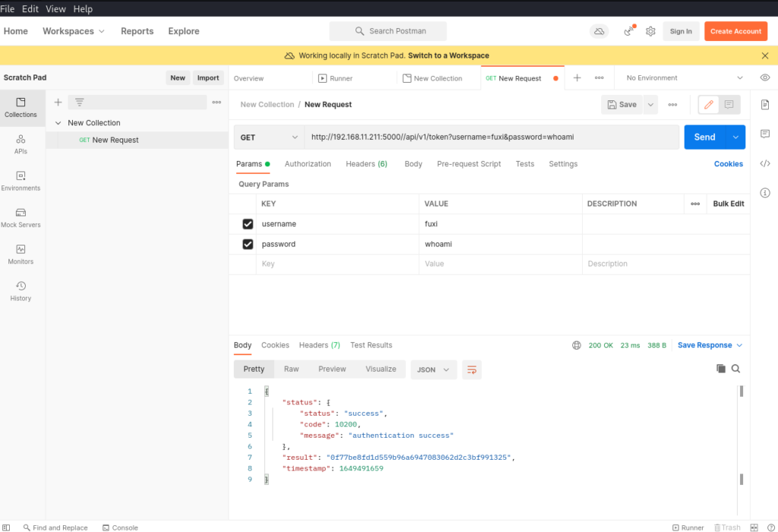
Task: Click the offline cloud sync icon
Action: tap(599, 31)
